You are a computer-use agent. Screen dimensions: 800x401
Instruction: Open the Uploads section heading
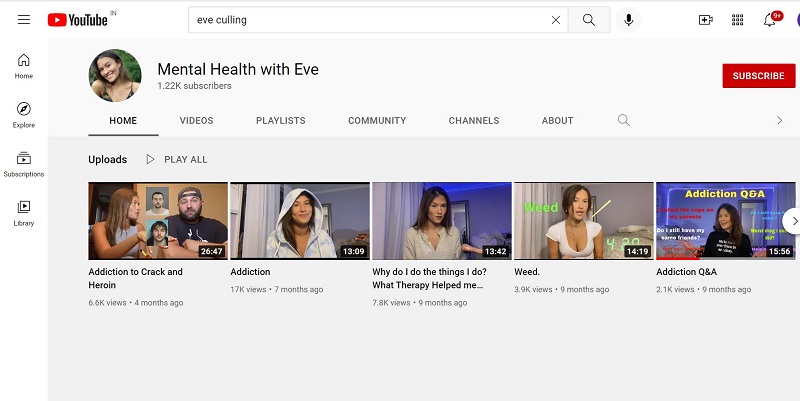point(108,160)
